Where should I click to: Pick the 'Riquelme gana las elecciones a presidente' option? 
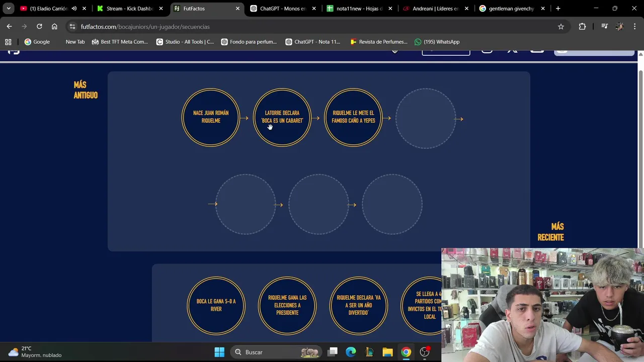287,305
